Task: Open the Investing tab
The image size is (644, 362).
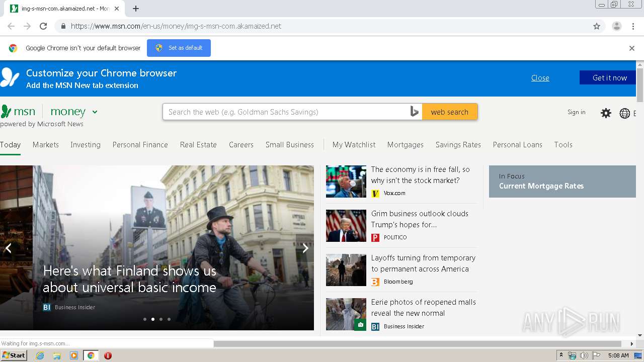Action: tap(86, 145)
